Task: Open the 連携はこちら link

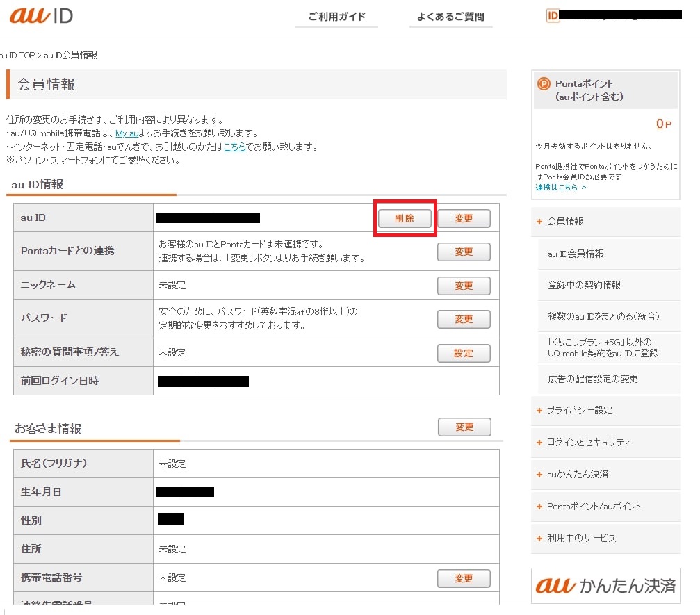Action: [x=561, y=188]
